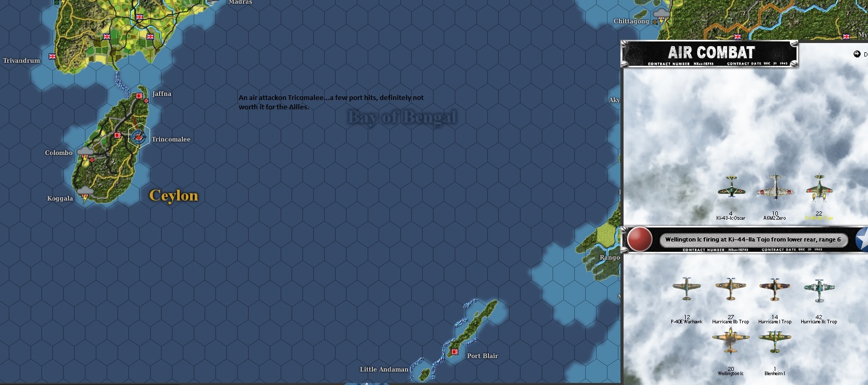Click the P-40E Warhawk aircraft icon
The image size is (868, 385).
pos(686,289)
